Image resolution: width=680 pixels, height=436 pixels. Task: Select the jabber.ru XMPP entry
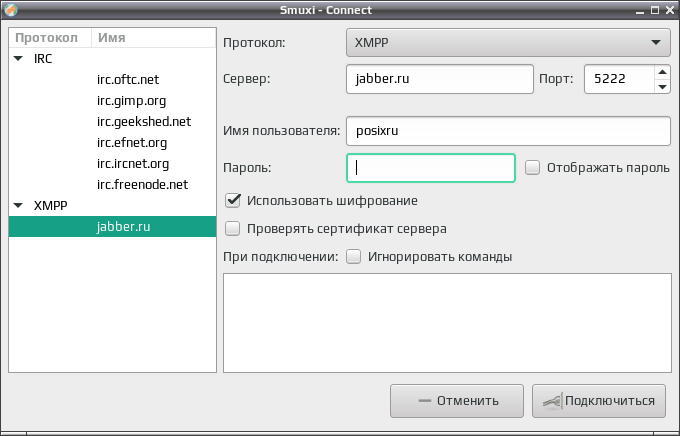point(112,226)
